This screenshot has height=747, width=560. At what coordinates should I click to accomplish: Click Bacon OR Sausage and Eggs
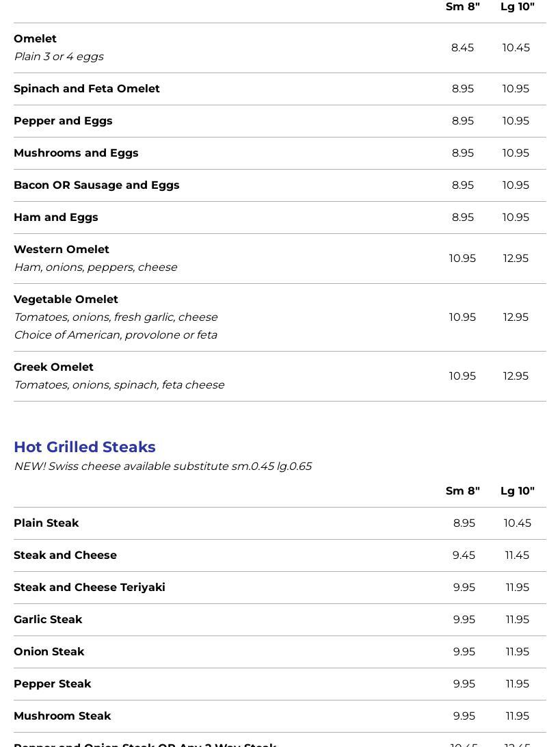pyautogui.click(x=96, y=185)
